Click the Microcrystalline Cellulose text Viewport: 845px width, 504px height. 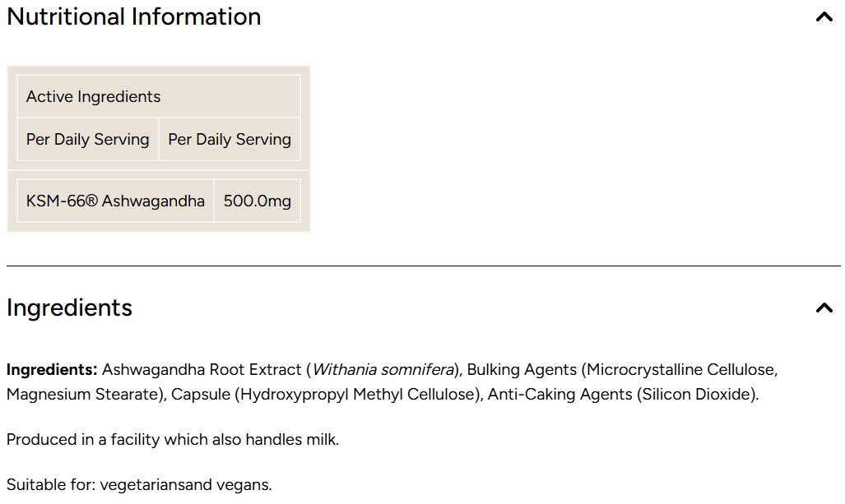[681, 370]
